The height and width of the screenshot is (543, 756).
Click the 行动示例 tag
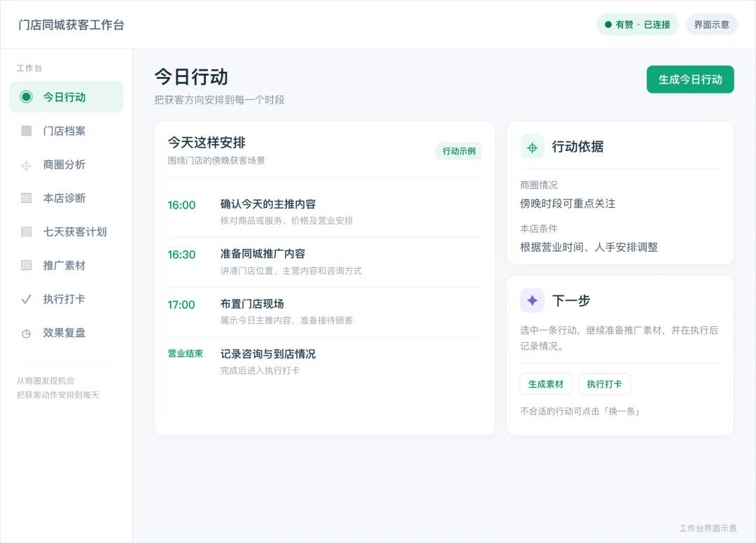[x=459, y=151]
